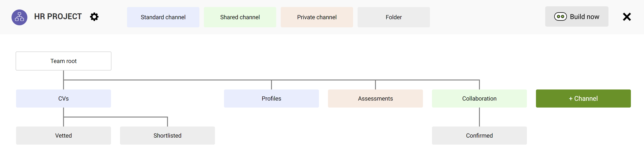Choose the Folder type

pyautogui.click(x=394, y=17)
